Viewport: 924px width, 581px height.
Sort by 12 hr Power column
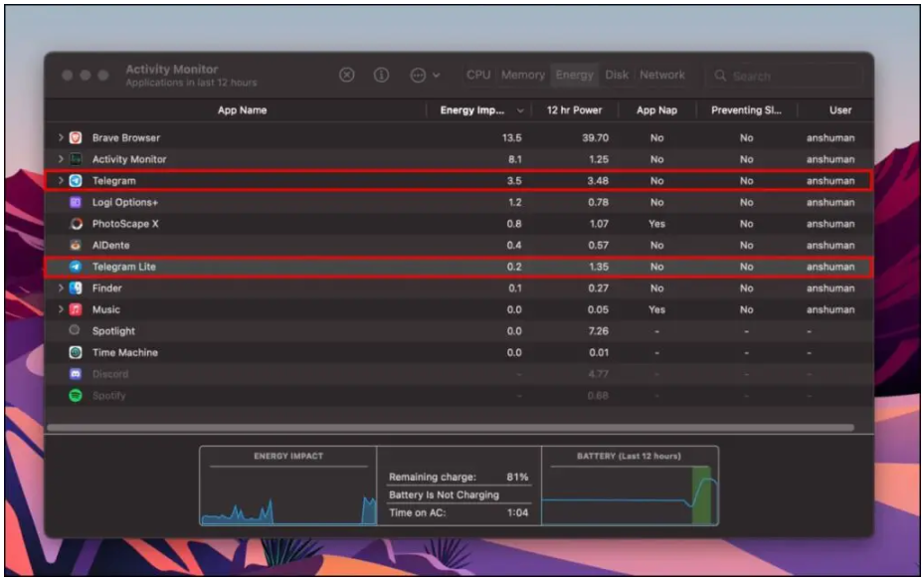pyautogui.click(x=574, y=110)
